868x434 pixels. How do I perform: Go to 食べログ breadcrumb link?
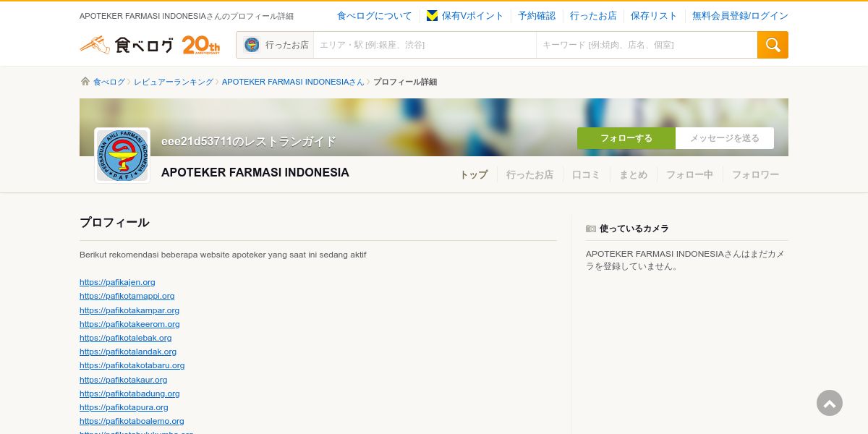109,82
